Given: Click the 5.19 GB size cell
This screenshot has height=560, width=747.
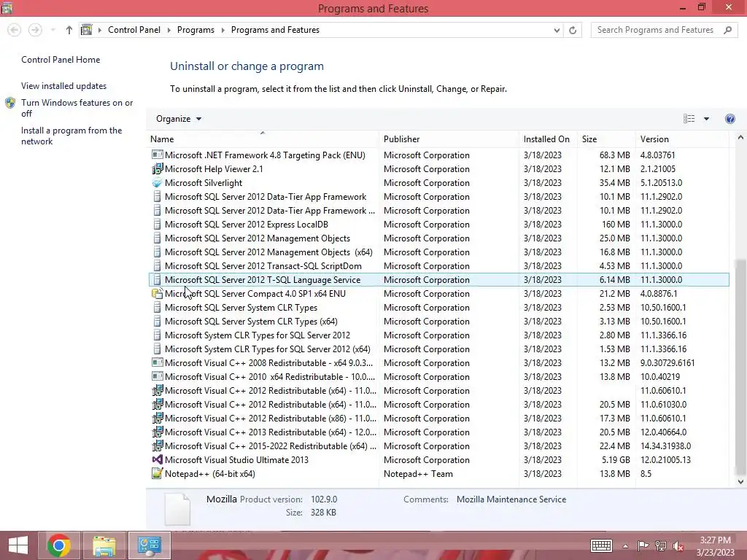Looking at the screenshot, I should click(616, 460).
